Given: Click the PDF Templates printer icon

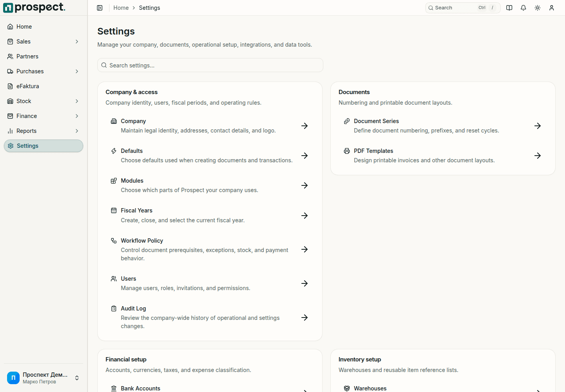Looking at the screenshot, I should click(x=347, y=151).
